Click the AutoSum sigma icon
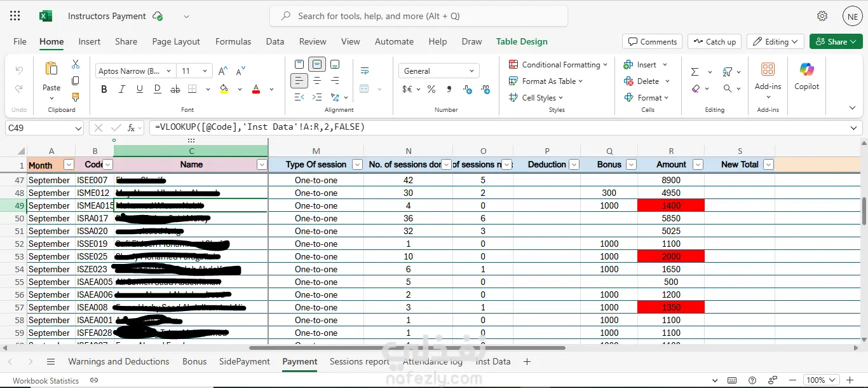Image resolution: width=868 pixels, height=388 pixels. tap(695, 71)
